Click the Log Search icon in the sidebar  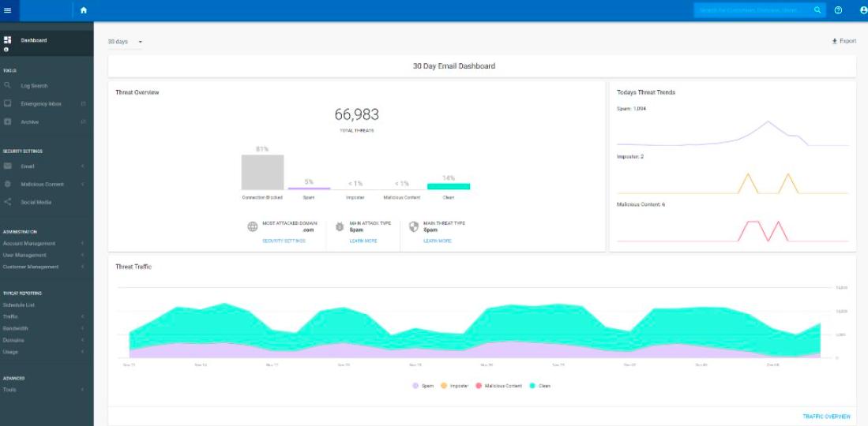[x=8, y=85]
